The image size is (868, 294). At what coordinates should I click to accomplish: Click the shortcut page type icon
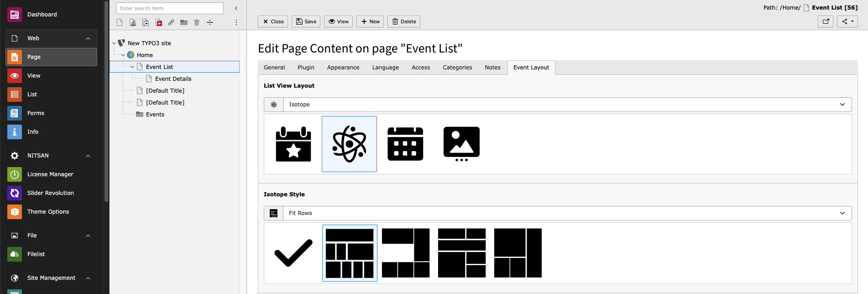pos(146,22)
